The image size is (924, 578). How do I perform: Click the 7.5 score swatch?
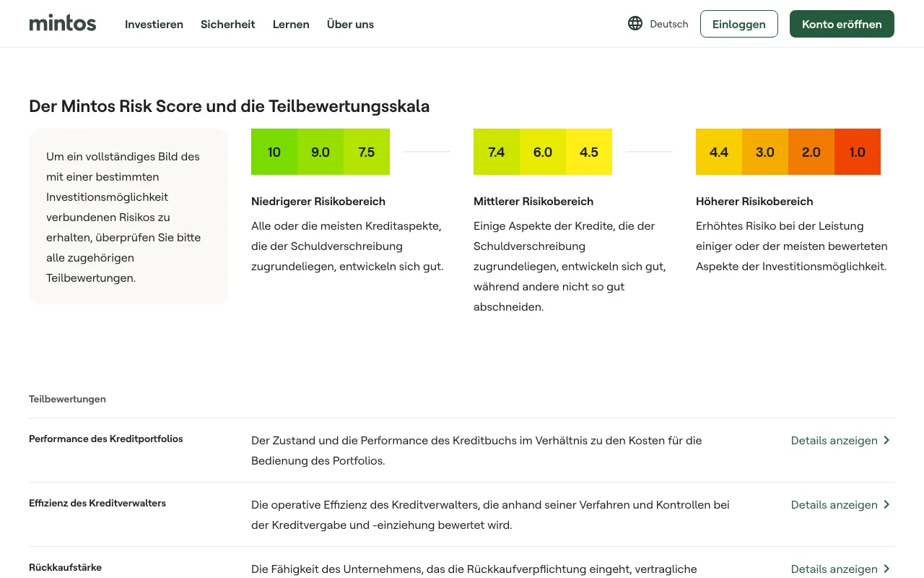point(367,152)
